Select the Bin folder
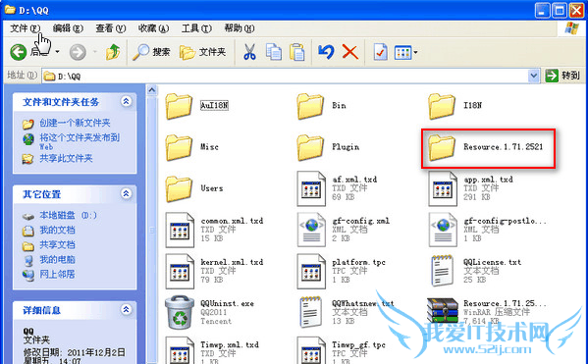 (322, 106)
